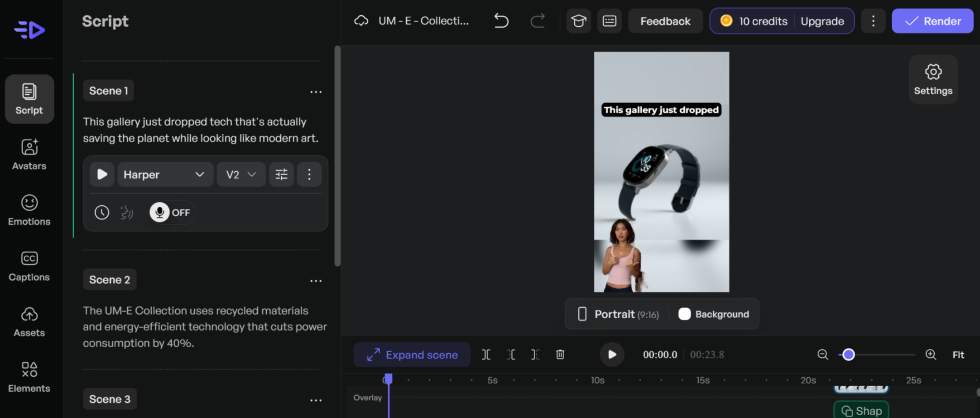
Task: Click the Expand scene button
Action: 412,355
